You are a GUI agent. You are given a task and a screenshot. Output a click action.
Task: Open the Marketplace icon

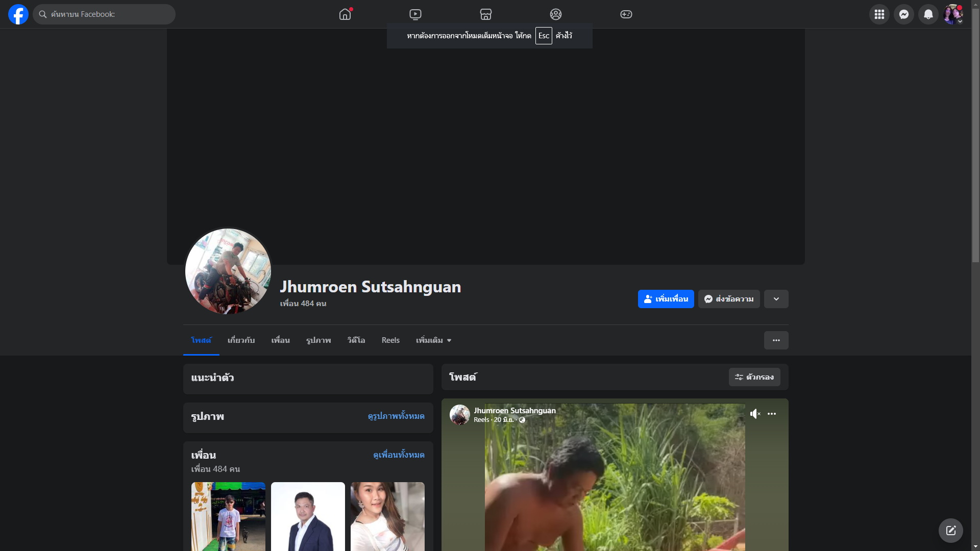486,14
